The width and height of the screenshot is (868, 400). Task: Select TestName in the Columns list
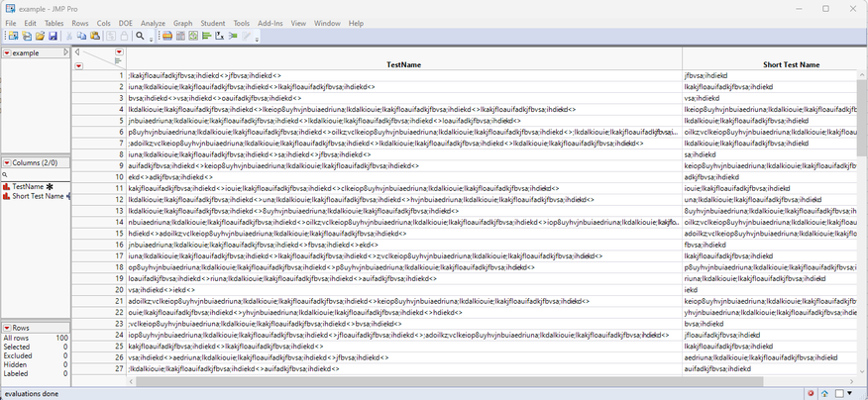pos(28,187)
